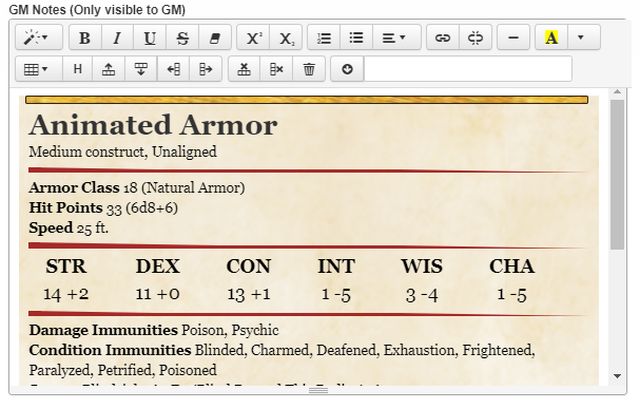Click 'Damage Immunities' label
Screen dimensions: 640x400
coord(103,330)
